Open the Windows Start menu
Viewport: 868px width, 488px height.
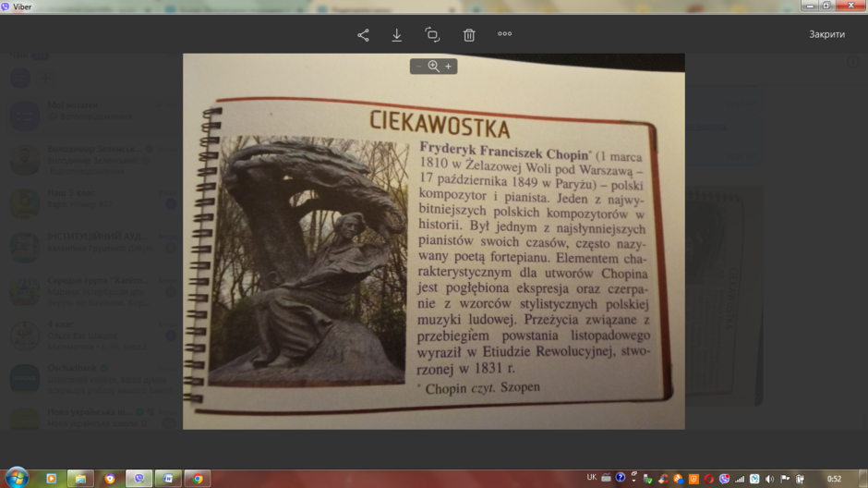tap(17, 478)
